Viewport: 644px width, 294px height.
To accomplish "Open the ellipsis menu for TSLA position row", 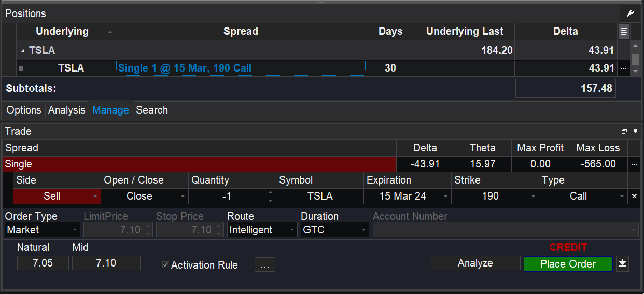I will tap(624, 68).
